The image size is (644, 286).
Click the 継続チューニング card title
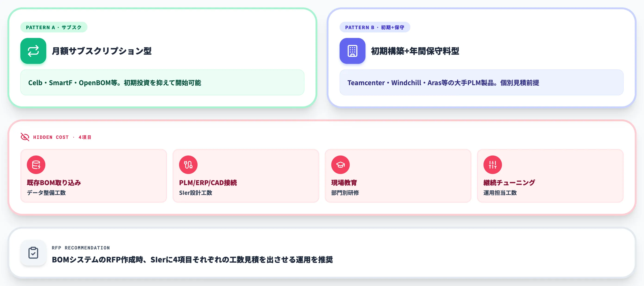click(509, 183)
